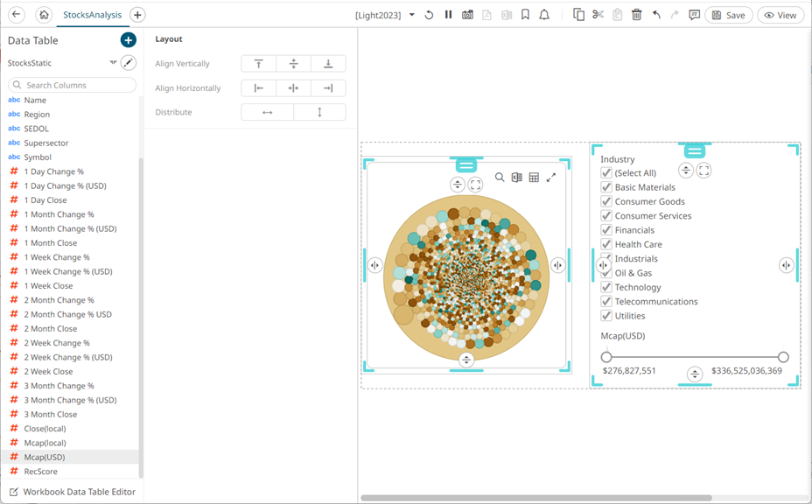This screenshot has width=812, height=504.
Task: Open the Workbook Data Table Editor
Action: pyautogui.click(x=79, y=492)
